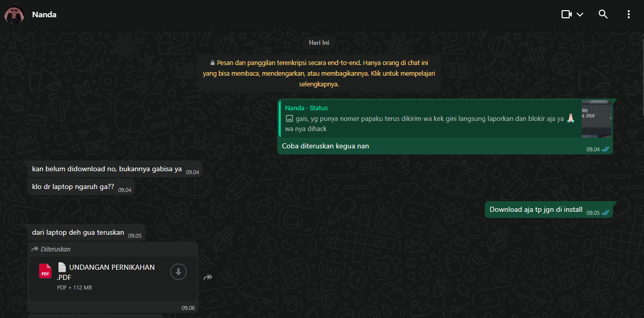644x318 pixels.
Task: Click the end-to-end encryption notice
Action: coord(319,74)
